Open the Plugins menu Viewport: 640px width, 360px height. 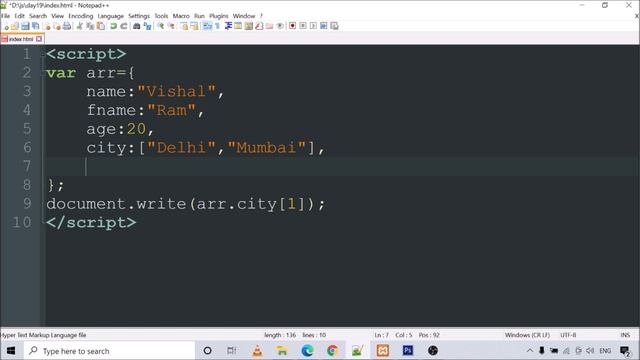[x=219, y=16]
